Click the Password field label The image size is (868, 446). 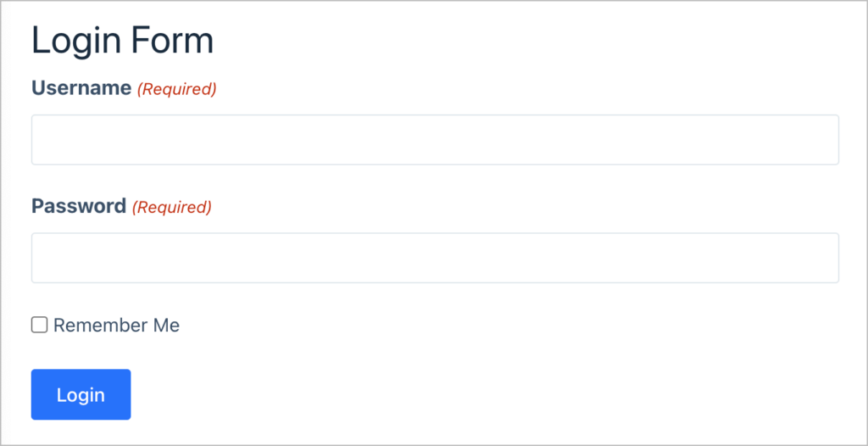79,206
